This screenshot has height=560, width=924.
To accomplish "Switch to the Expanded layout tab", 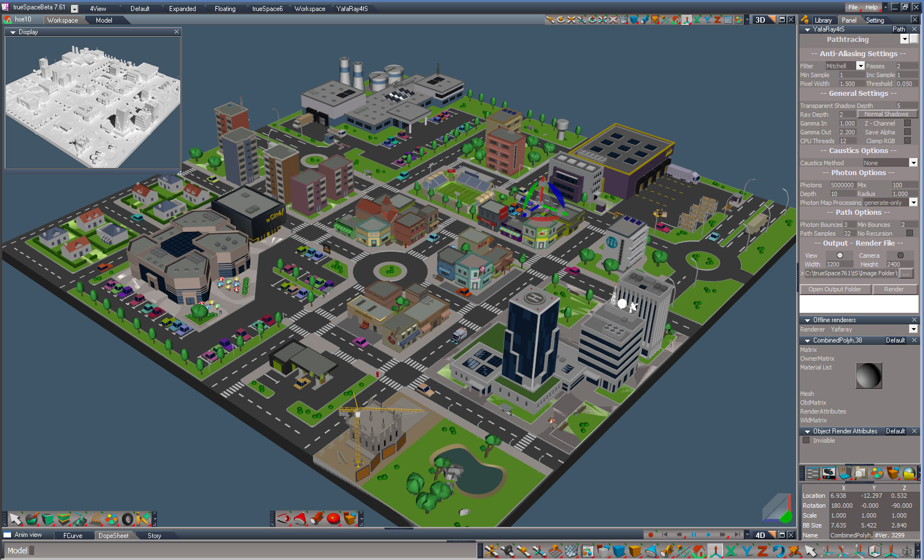I will click(x=182, y=8).
